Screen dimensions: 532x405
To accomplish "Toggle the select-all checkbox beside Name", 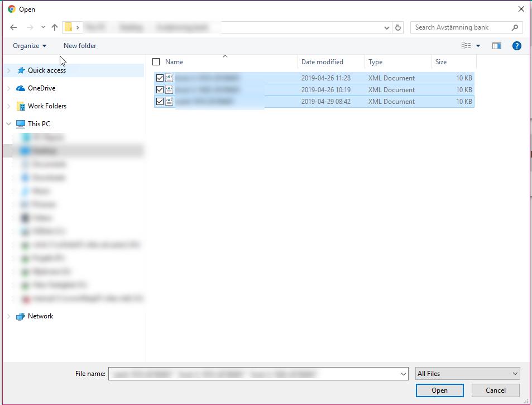I will [156, 62].
